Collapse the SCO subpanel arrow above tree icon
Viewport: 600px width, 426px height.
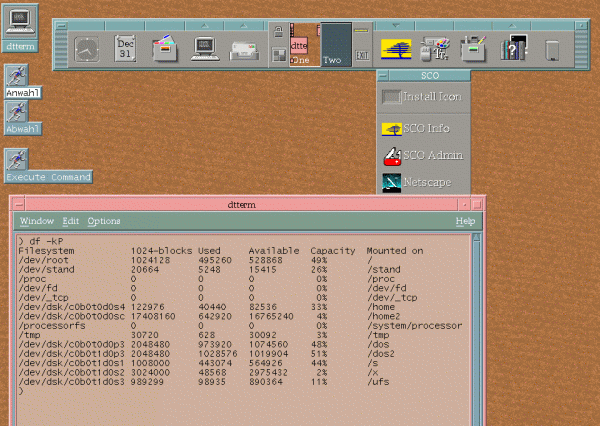[395, 24]
